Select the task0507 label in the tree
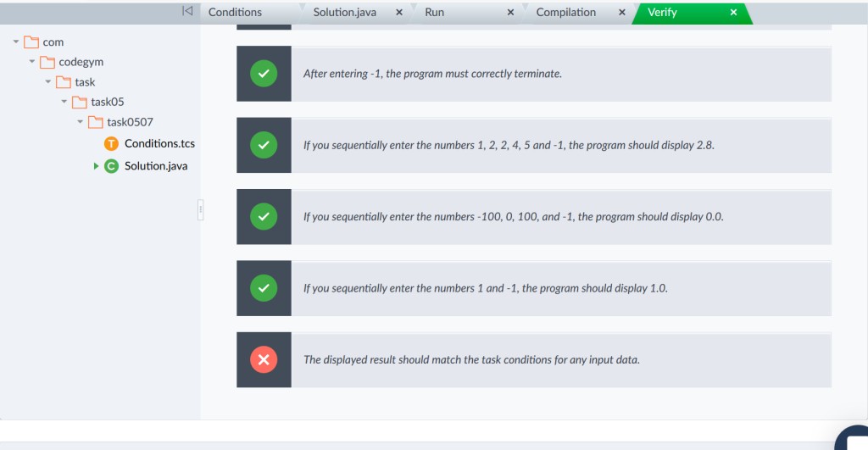 click(130, 122)
